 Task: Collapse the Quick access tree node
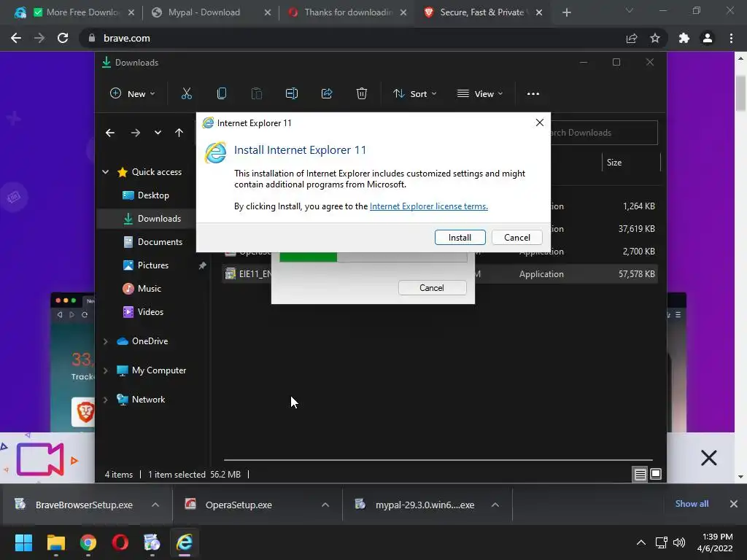(105, 172)
